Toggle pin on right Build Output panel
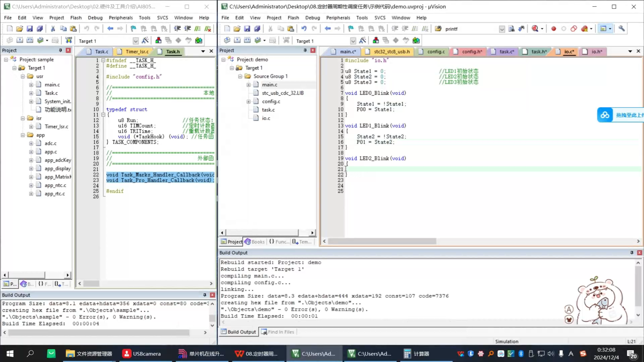Screen dimensions: 644x362 (632, 253)
